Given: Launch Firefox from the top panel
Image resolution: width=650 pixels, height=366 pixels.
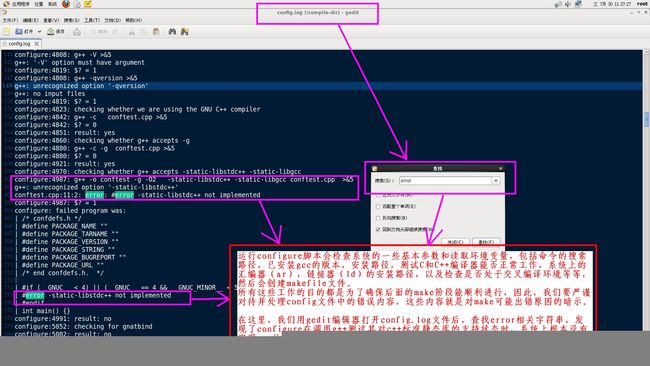Looking at the screenshot, I should coord(66,4).
